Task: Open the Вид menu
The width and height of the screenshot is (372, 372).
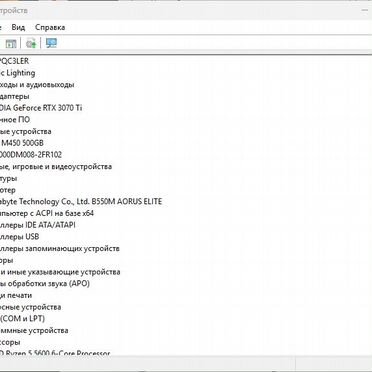Action: pos(18,27)
